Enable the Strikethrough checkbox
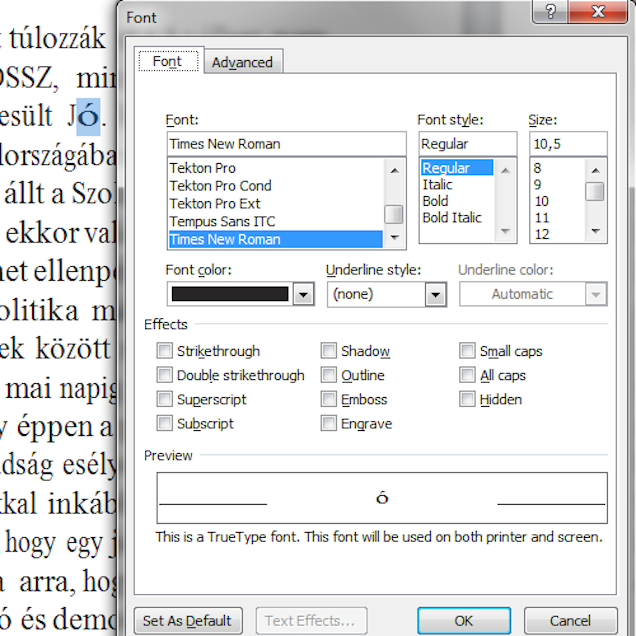636x636 pixels. (x=165, y=351)
